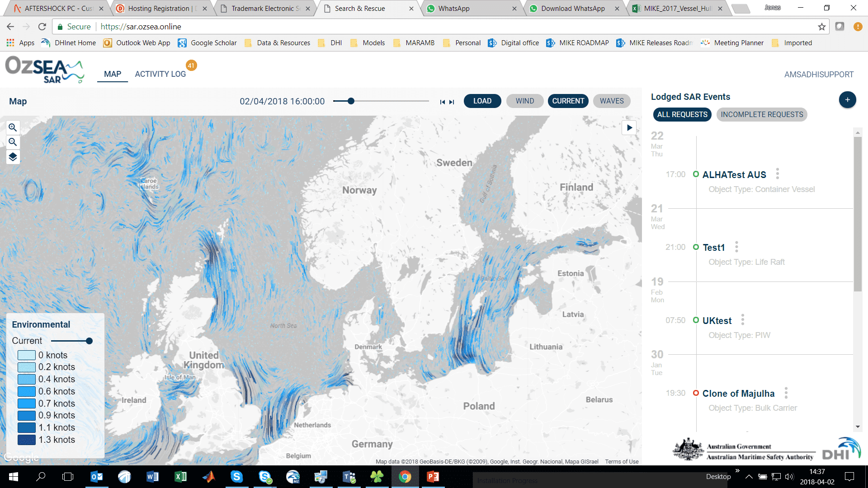Viewport: 868px width, 488px height.
Task: Switch to Hosting Registration browser tab
Action: coord(161,9)
